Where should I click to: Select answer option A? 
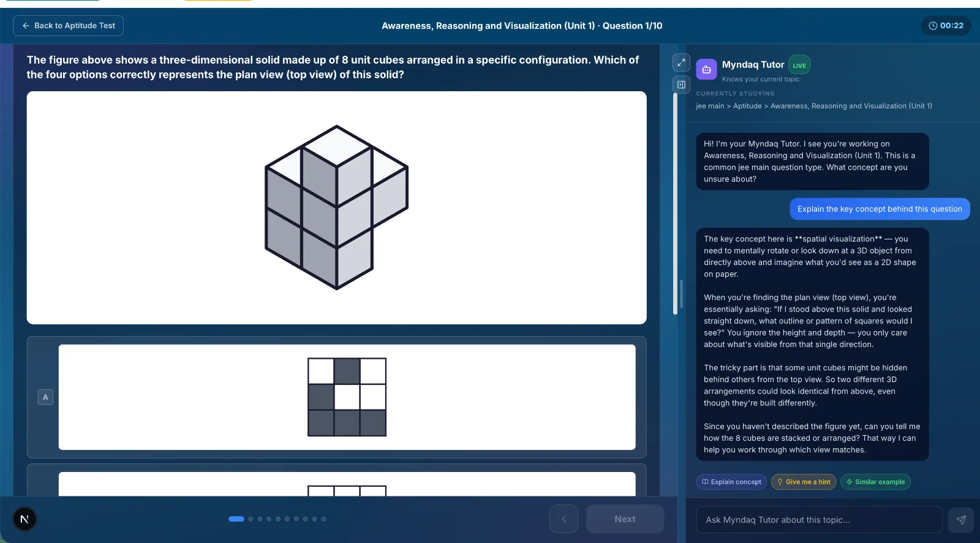tap(45, 397)
